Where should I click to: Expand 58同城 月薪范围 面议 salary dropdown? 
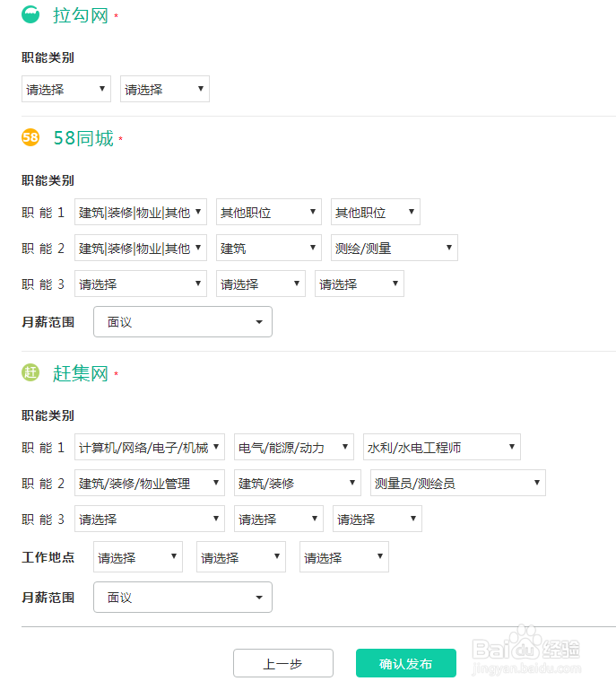[182, 322]
